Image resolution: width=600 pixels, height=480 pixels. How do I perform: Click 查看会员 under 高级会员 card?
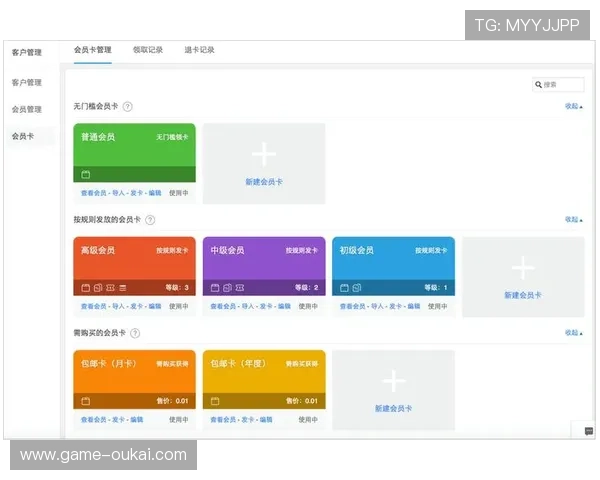[x=94, y=306]
